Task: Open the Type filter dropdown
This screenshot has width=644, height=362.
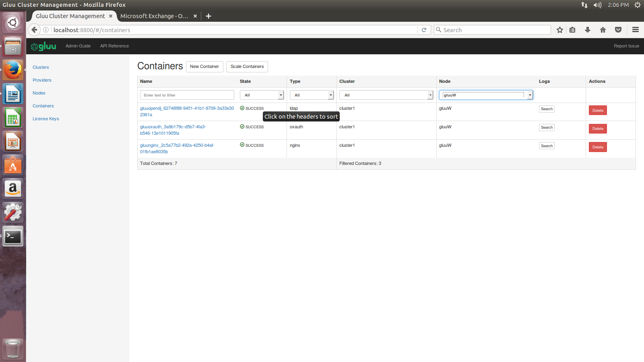Action: click(x=312, y=95)
